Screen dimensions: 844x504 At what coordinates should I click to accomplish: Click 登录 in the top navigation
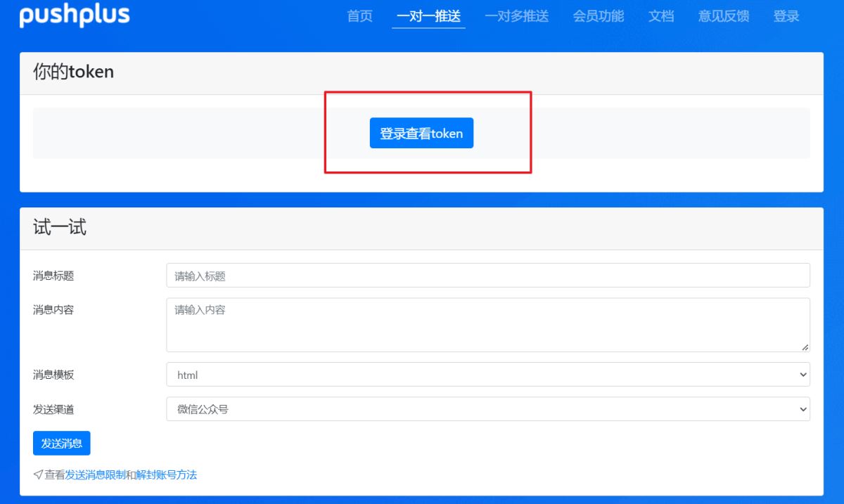[x=786, y=16]
